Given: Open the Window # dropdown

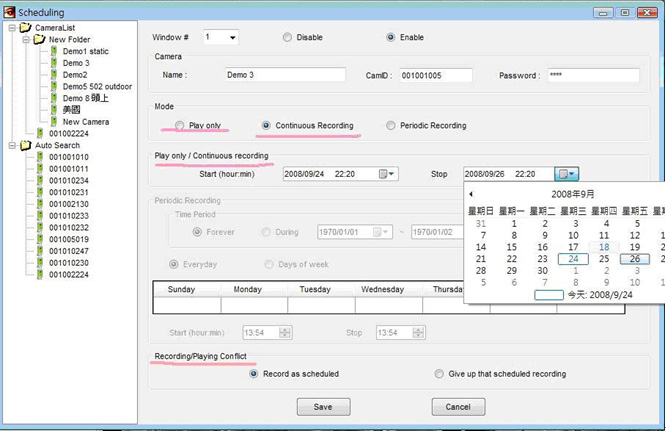Looking at the screenshot, I should [x=233, y=38].
